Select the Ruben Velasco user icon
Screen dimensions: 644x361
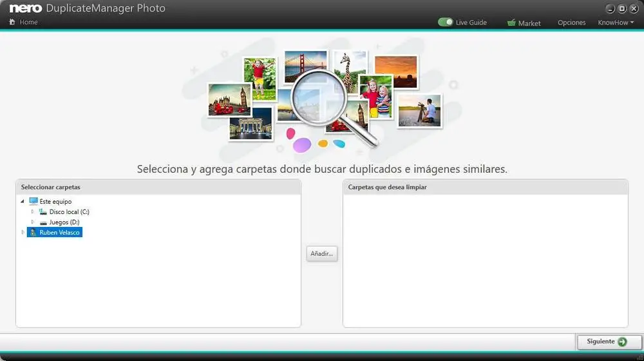click(33, 232)
